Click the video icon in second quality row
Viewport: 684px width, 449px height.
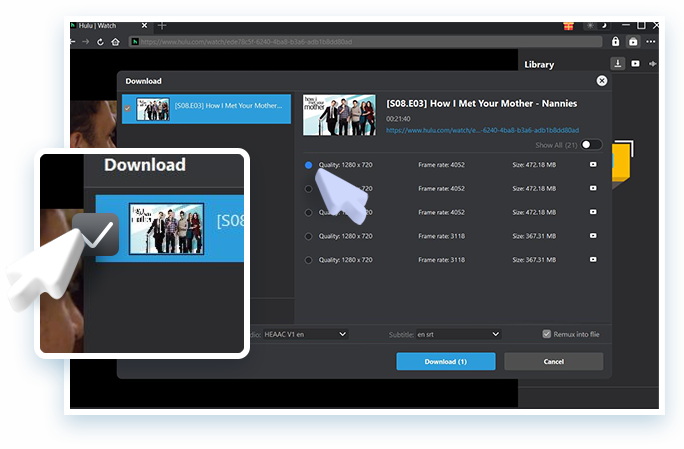pyautogui.click(x=593, y=188)
